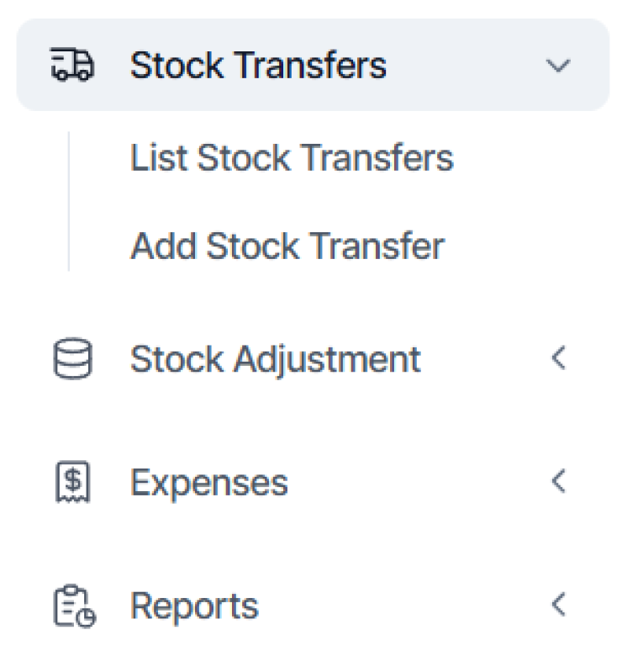Collapse the Stock Transfers submenu chevron

(558, 66)
